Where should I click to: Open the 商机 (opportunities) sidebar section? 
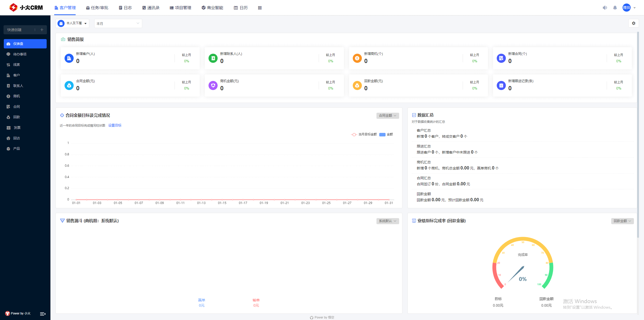point(17,96)
